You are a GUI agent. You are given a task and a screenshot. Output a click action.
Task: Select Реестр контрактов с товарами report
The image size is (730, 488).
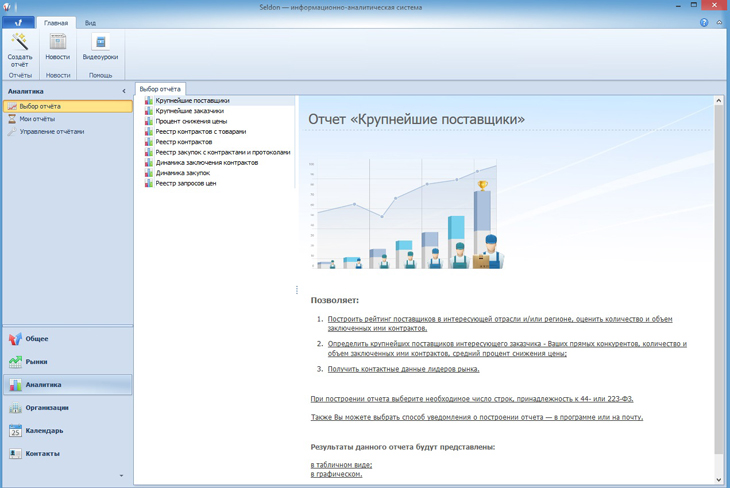pyautogui.click(x=201, y=131)
